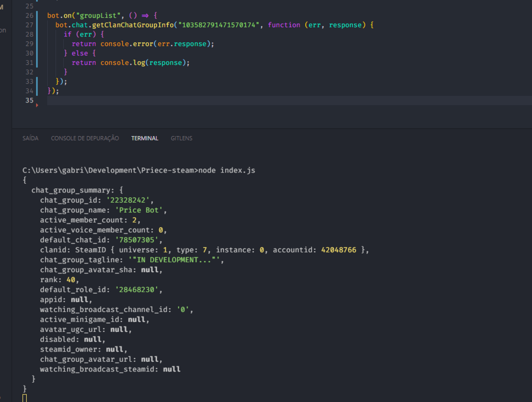Screen dimensions: 532x402
Task: Click the clan ID string "103582791471570174"
Action: click(x=220, y=25)
